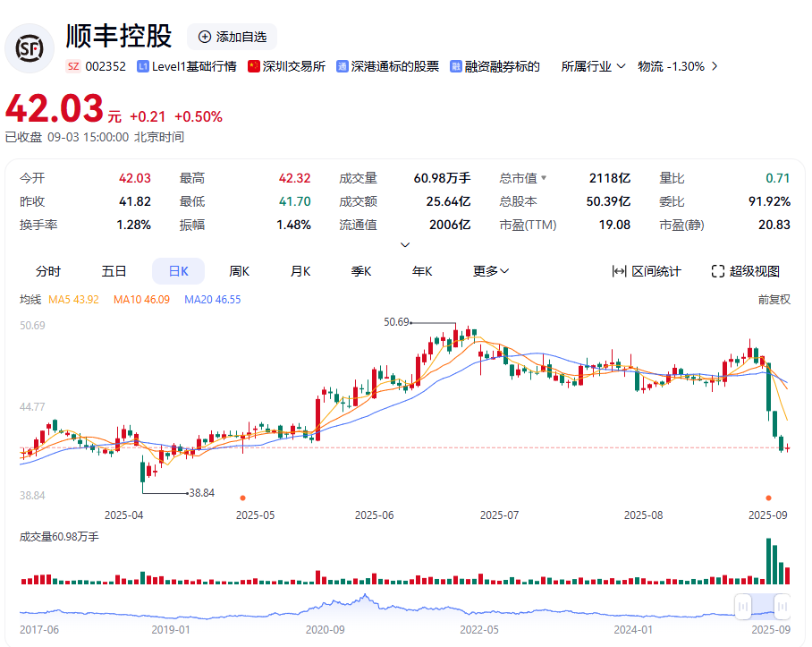812x647 pixels.
Task: Click the 最低 value 41.70
Action: (x=294, y=201)
